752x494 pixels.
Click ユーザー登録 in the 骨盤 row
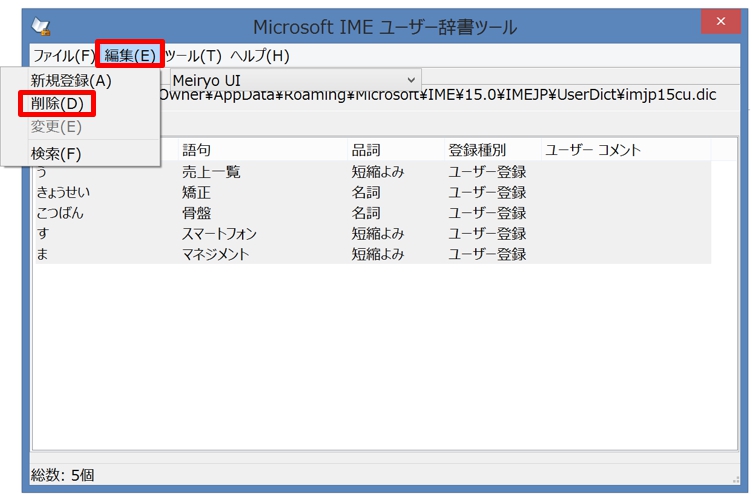[x=487, y=213]
